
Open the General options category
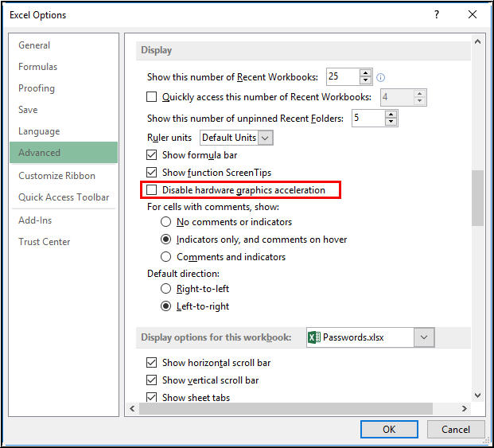click(64, 45)
